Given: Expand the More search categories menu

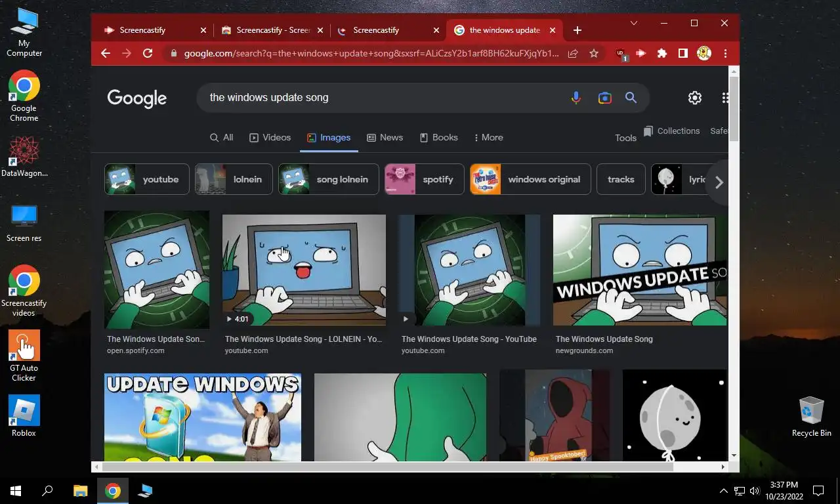Looking at the screenshot, I should click(488, 137).
